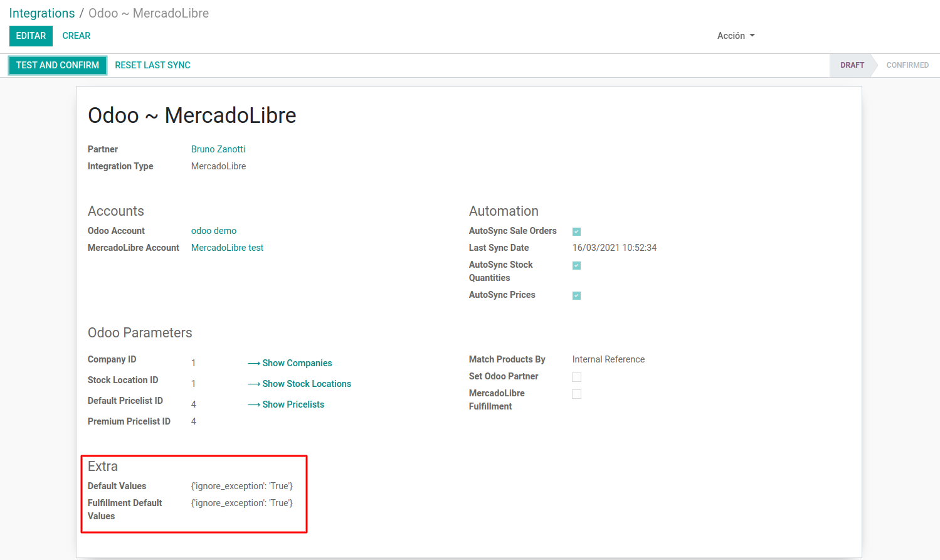Select Integration Type value MercadoLibre
940x560 pixels.
pyautogui.click(x=218, y=166)
